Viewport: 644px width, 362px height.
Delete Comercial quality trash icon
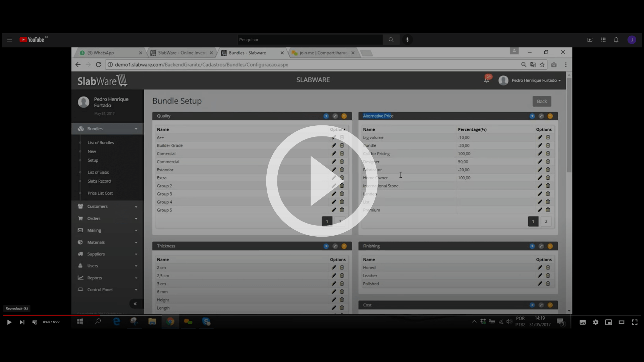(342, 154)
